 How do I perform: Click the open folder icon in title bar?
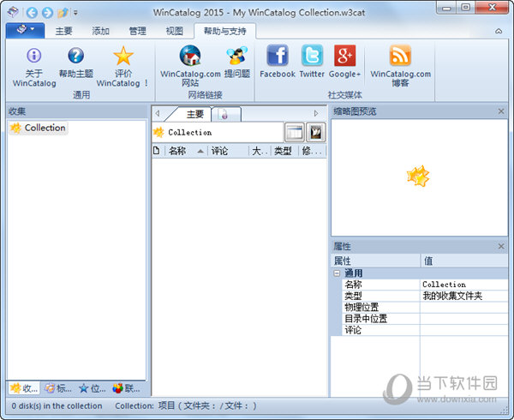63,13
